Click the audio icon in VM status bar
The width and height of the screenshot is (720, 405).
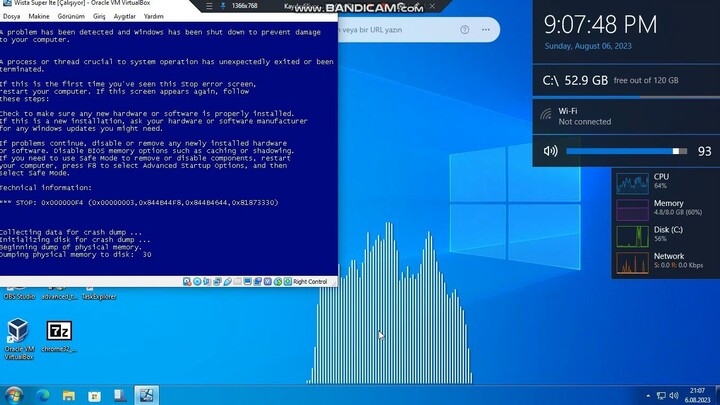click(206, 281)
